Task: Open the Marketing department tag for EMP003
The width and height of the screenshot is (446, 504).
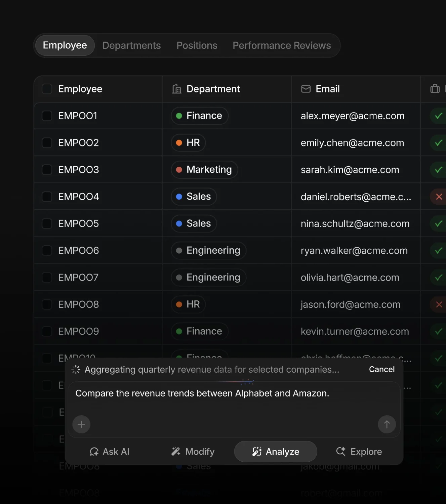Action: click(204, 170)
